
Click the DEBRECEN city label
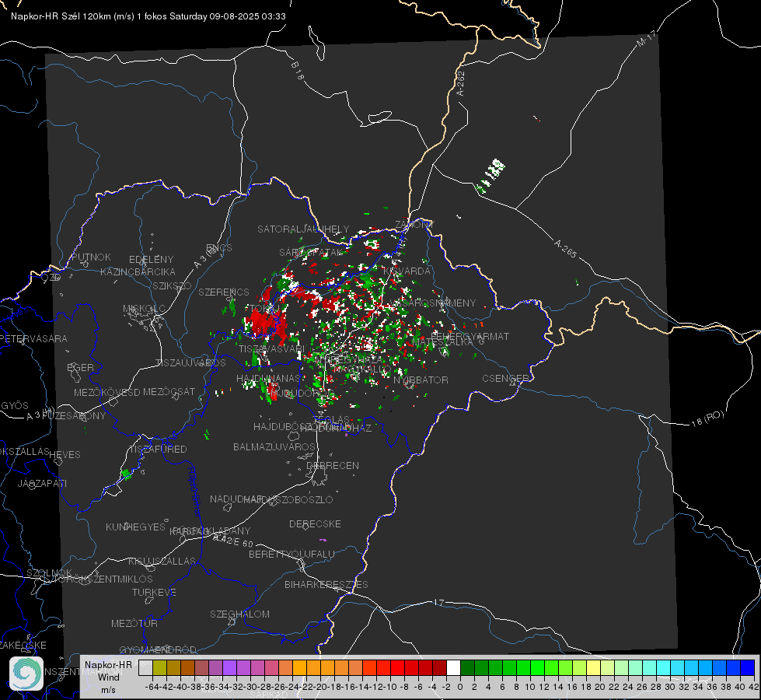(333, 465)
